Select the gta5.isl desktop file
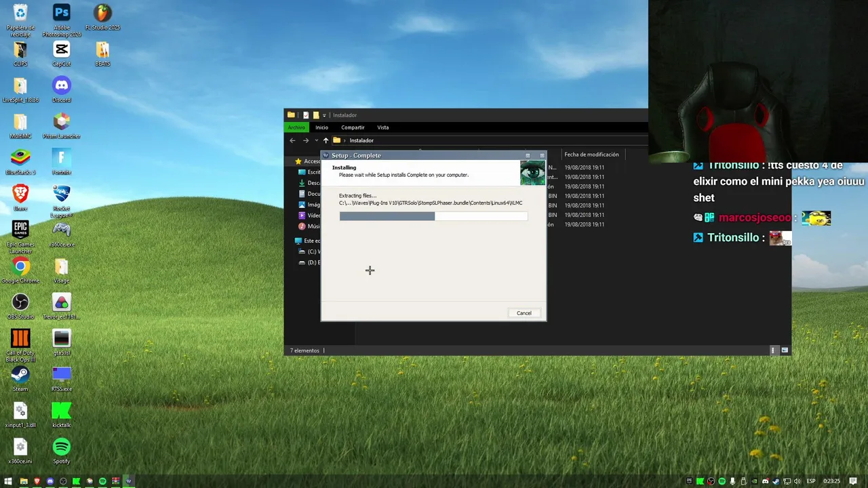The width and height of the screenshot is (868, 488). (61, 343)
